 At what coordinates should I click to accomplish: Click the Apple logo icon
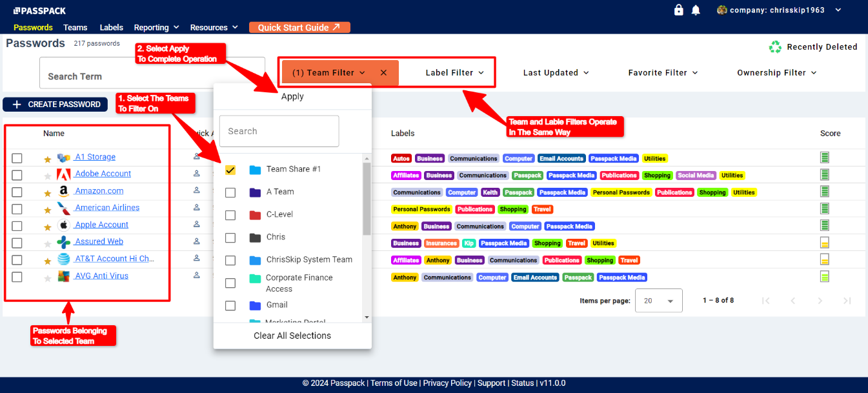coord(63,225)
